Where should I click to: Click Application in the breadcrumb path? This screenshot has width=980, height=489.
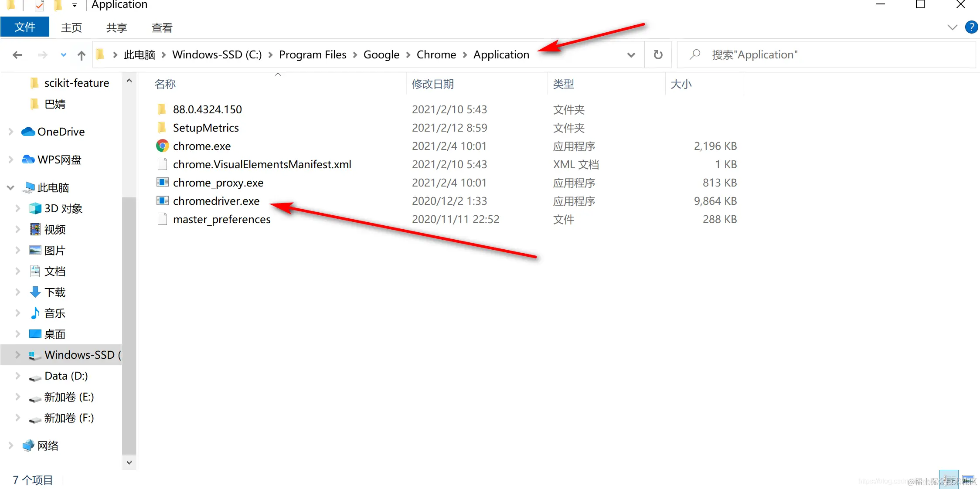[x=501, y=54]
